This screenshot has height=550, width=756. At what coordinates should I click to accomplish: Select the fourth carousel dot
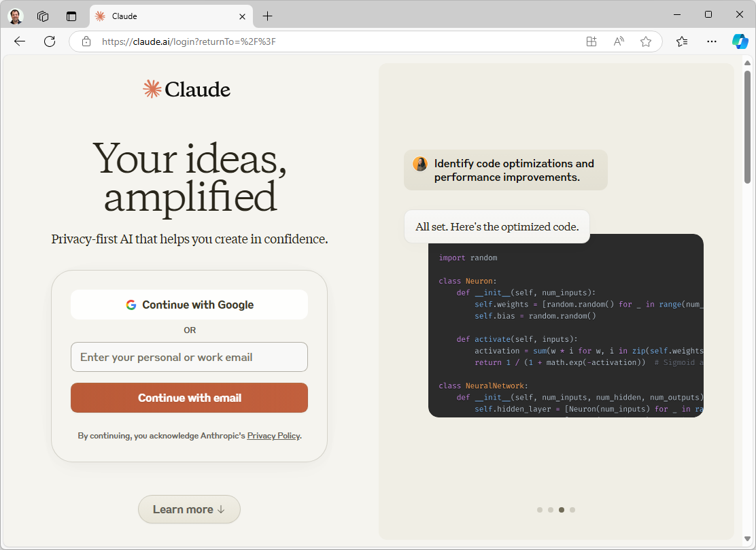tap(572, 509)
